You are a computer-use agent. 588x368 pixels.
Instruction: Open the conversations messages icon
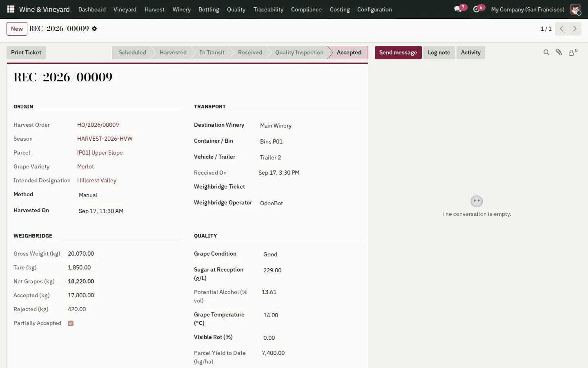tap(458, 9)
